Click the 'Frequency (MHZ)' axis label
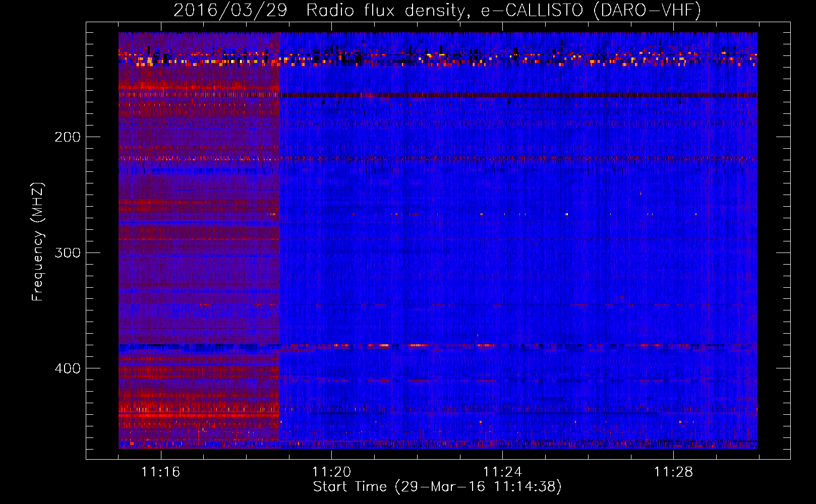Screen dimensions: 816x504 [38, 242]
